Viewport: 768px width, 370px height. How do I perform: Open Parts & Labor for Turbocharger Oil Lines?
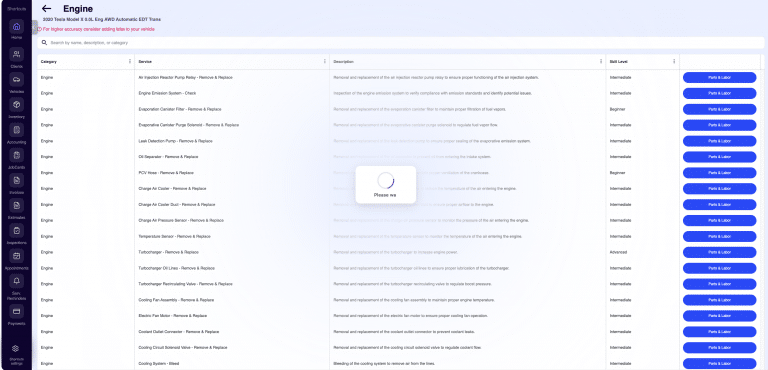pyautogui.click(x=720, y=268)
